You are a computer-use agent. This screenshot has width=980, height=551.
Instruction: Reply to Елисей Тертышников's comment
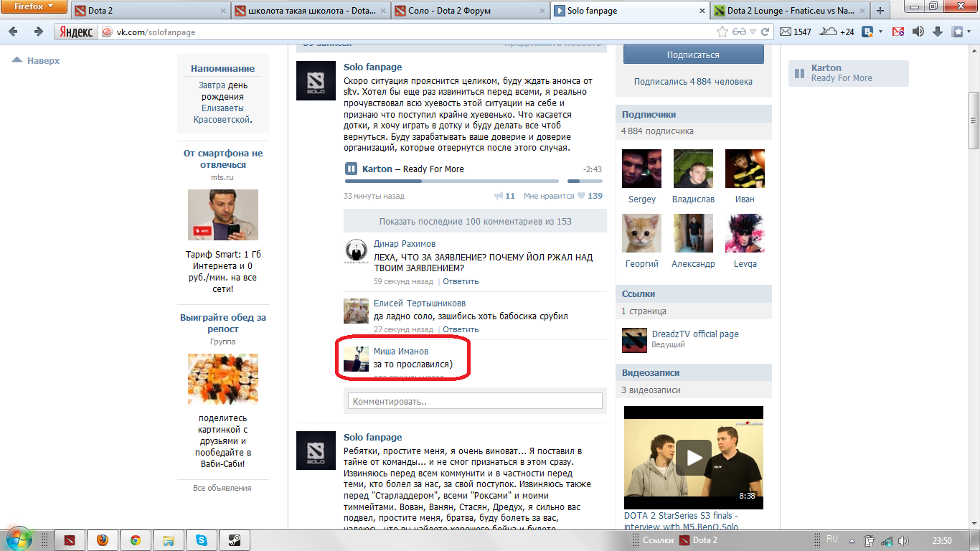pyautogui.click(x=461, y=329)
